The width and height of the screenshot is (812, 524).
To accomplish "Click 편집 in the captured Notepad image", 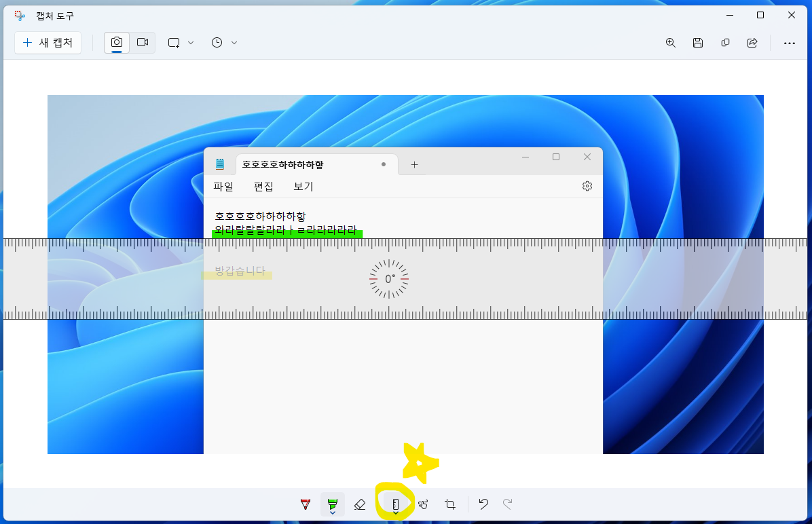I will pos(263,187).
